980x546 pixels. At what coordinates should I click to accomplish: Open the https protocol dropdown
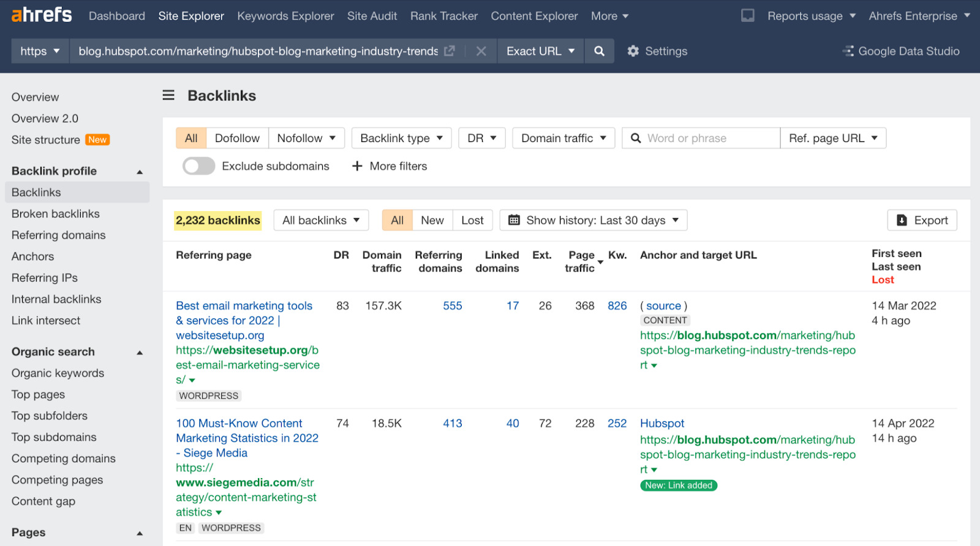(x=40, y=51)
